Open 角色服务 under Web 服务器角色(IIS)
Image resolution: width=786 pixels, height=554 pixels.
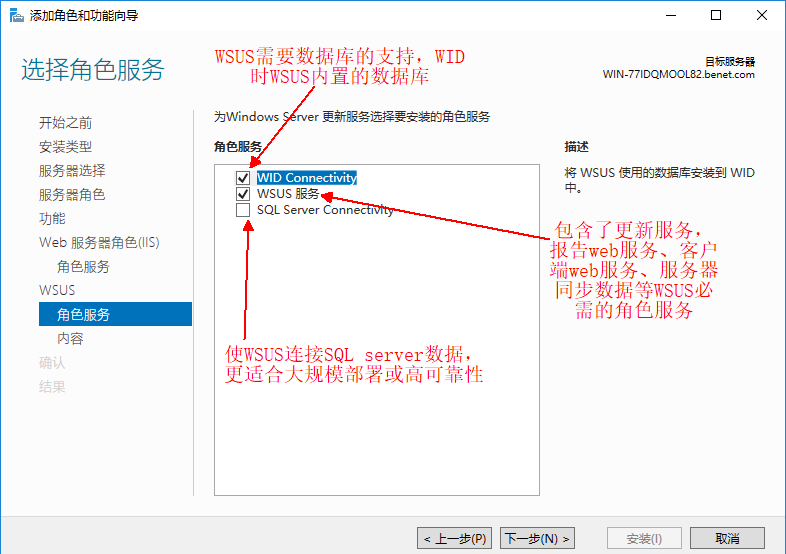click(83, 267)
